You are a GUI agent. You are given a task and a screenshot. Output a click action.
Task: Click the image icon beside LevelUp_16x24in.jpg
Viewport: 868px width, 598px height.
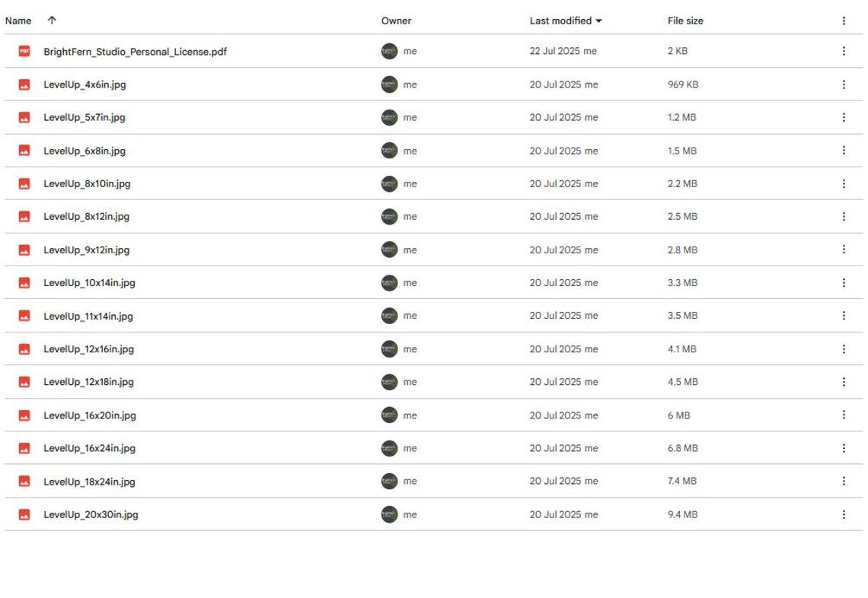click(24, 448)
